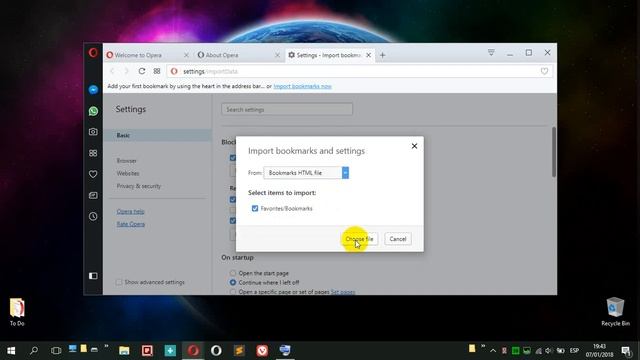Click the ESP language indicator

[x=574, y=351]
